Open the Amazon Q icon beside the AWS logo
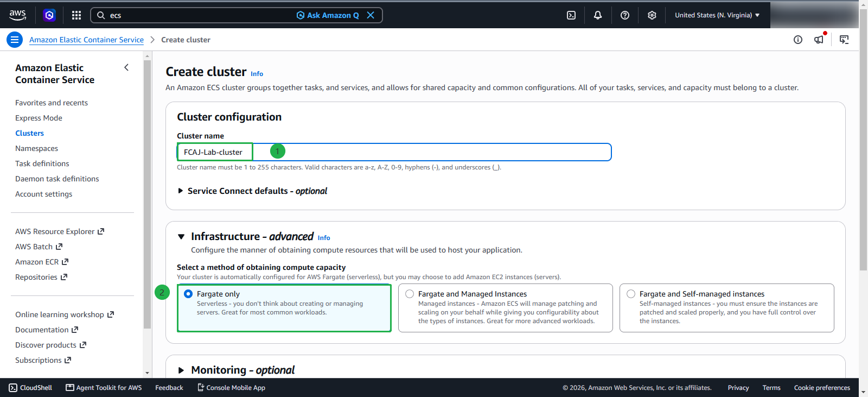The width and height of the screenshot is (868, 397). [x=49, y=15]
